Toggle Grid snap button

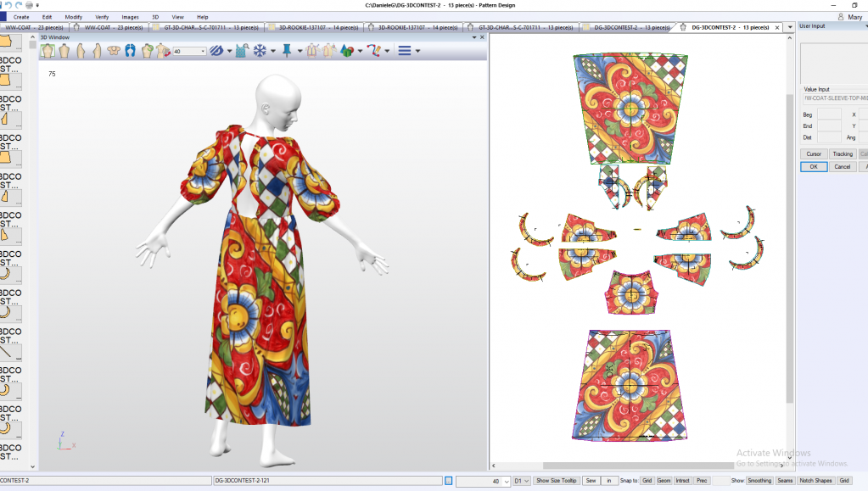pyautogui.click(x=647, y=481)
